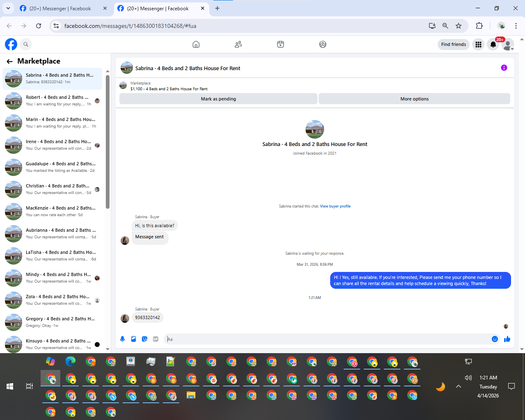This screenshot has width=525, height=420.
Task: Go to the Home feed icon
Action: (196, 44)
